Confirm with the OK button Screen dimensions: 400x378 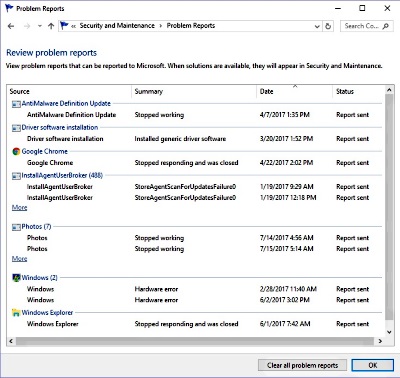tap(373, 366)
